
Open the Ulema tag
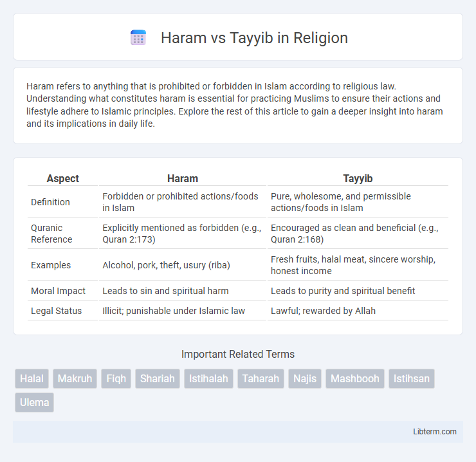[x=34, y=402]
